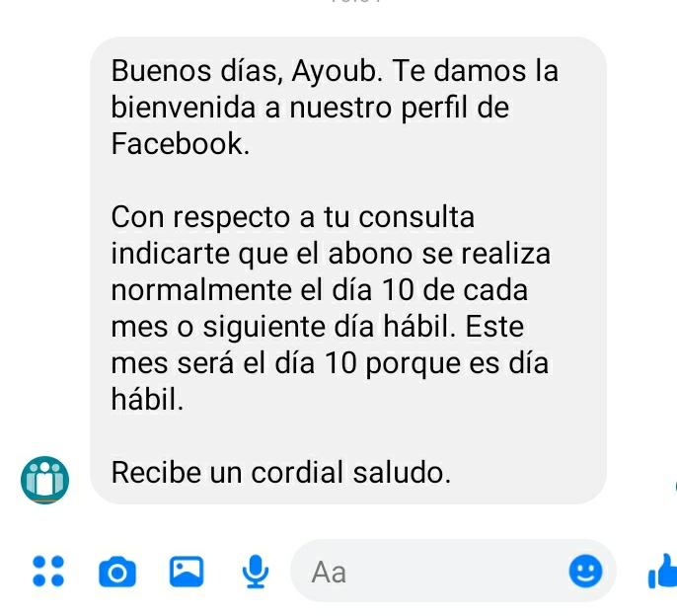Screen dimensions: 677x616
Task: Click 'mes será el día 10' line
Action: pos(330,363)
